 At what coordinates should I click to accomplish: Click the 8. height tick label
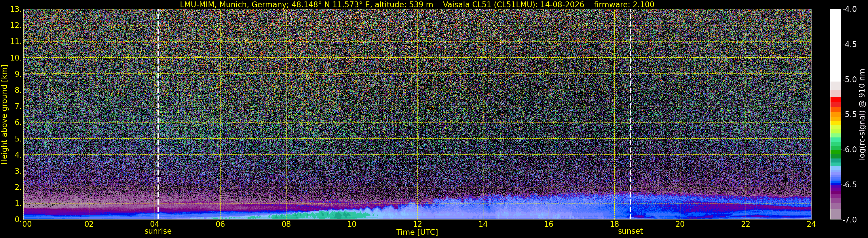pos(18,90)
